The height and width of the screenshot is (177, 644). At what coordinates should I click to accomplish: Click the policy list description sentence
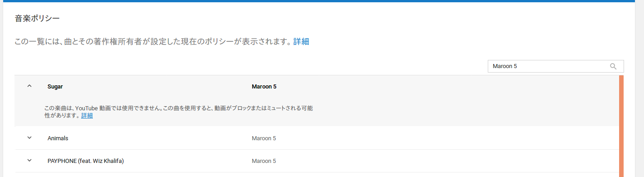153,42
